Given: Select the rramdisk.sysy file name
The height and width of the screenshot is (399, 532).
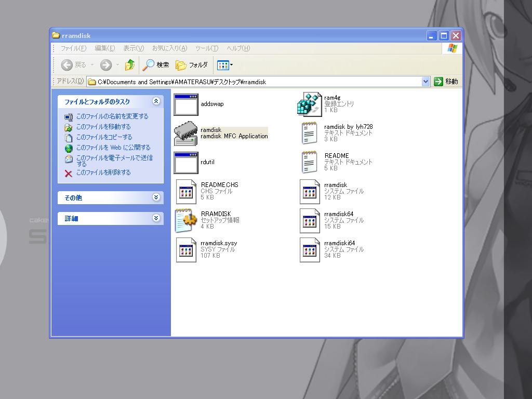Looking at the screenshot, I should click(219, 243).
